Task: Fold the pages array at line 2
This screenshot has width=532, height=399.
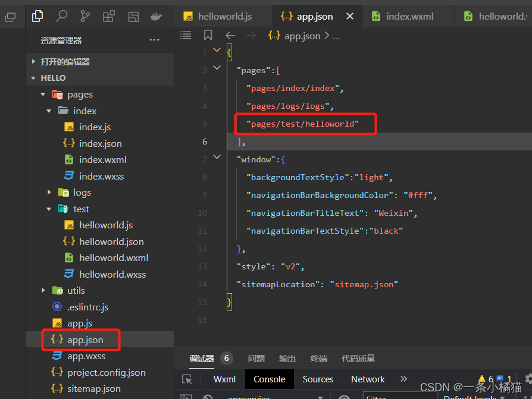Action: (217, 67)
